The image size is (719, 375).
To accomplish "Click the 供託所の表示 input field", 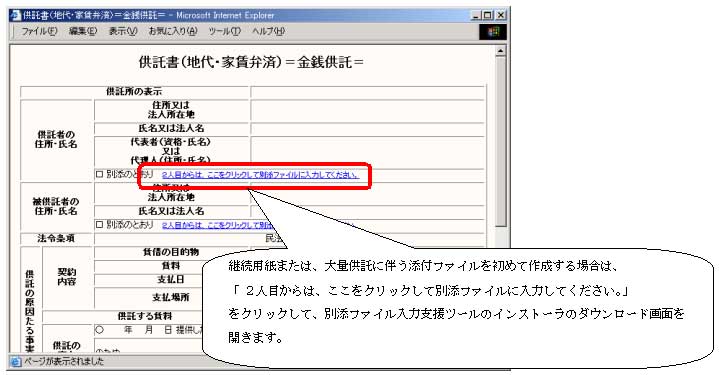I will [x=367, y=91].
